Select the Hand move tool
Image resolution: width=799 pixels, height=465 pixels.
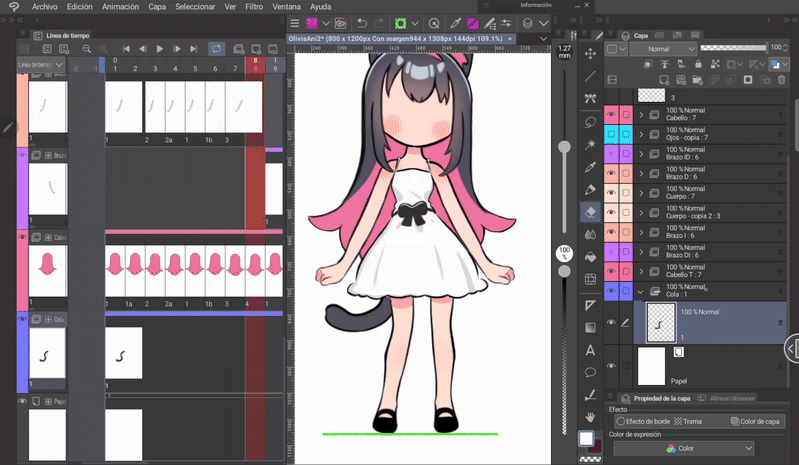(x=590, y=416)
